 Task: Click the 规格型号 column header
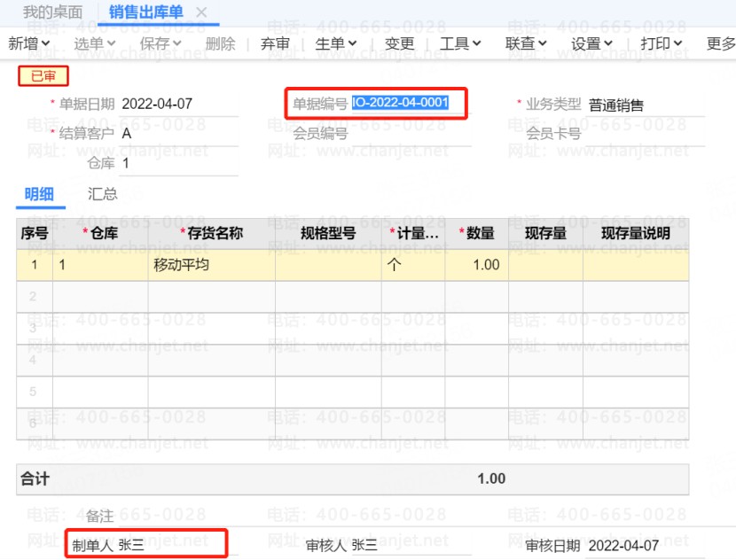click(x=328, y=233)
